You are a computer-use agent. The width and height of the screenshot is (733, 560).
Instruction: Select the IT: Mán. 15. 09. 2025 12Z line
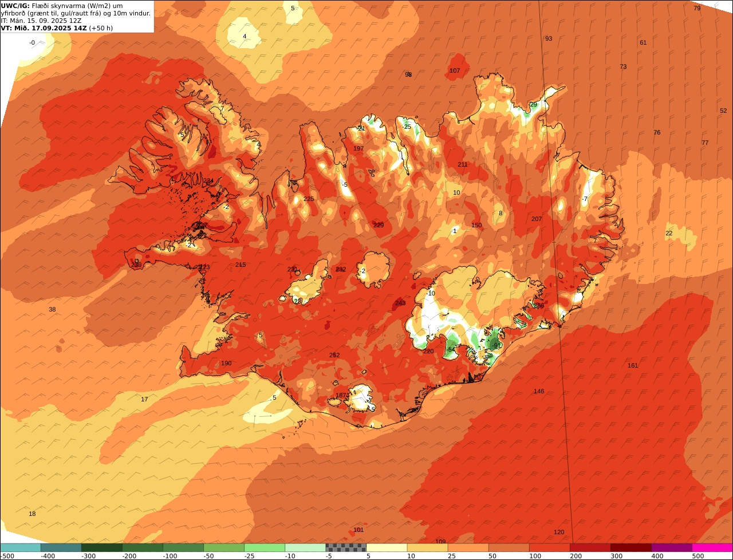41,21
